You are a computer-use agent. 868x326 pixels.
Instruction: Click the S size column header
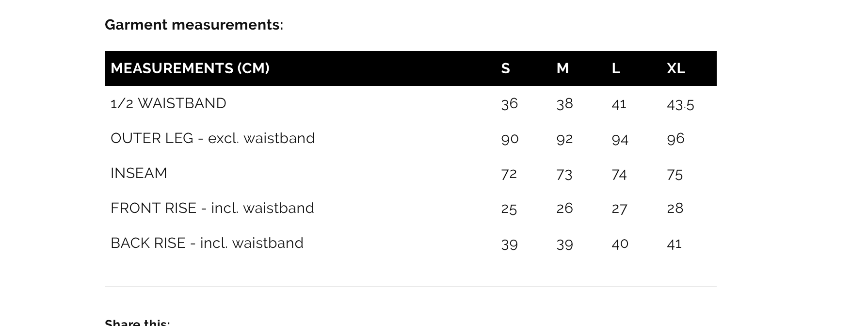coord(505,68)
